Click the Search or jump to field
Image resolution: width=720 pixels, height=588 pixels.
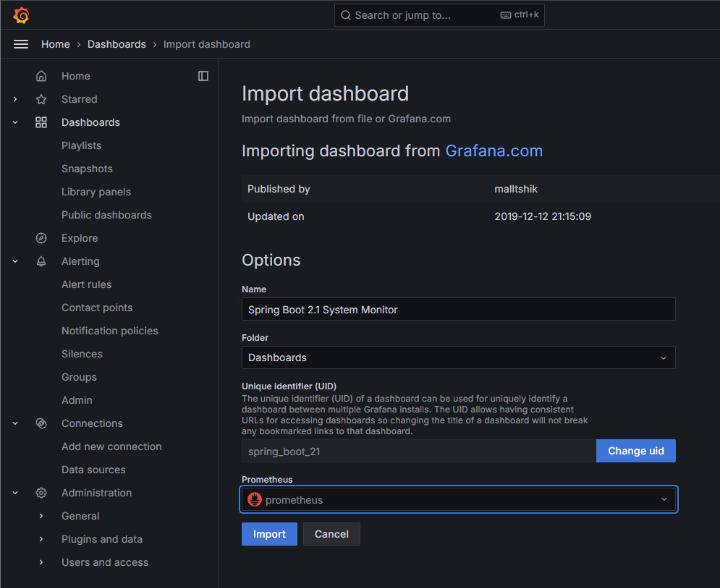439,15
